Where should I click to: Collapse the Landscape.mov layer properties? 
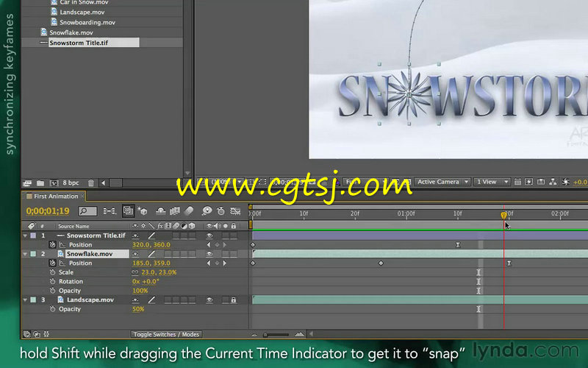(25, 300)
